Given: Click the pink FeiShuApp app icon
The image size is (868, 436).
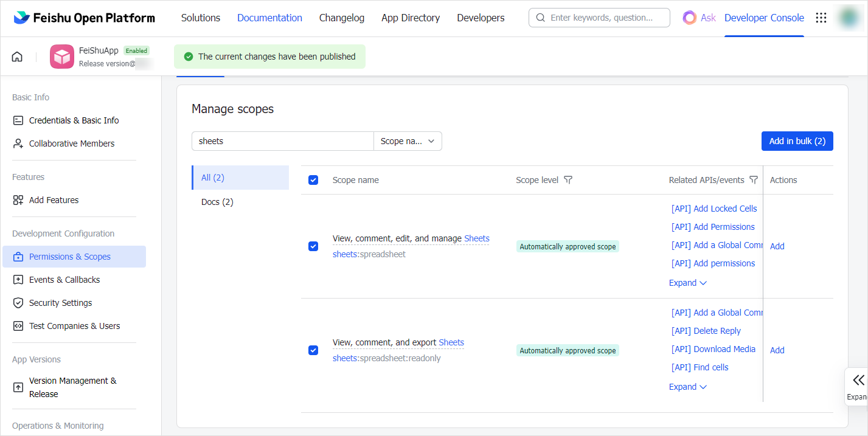Looking at the screenshot, I should coord(62,57).
